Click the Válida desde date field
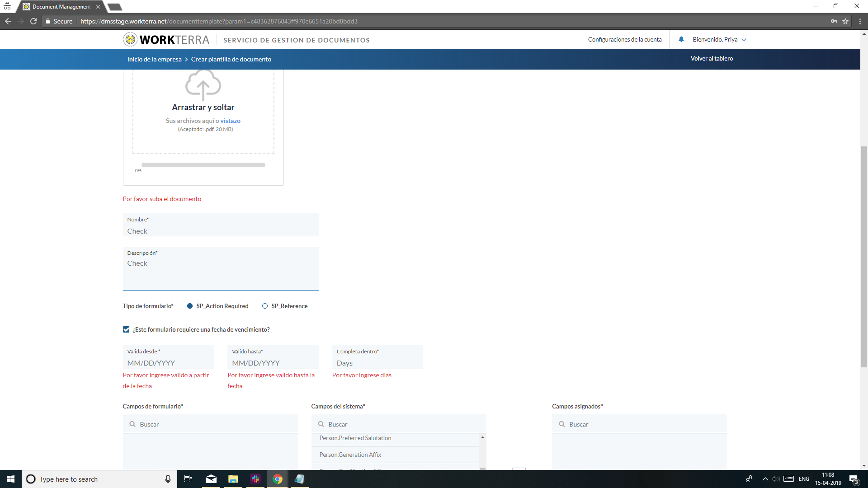This screenshot has width=868, height=488. coord(168,357)
